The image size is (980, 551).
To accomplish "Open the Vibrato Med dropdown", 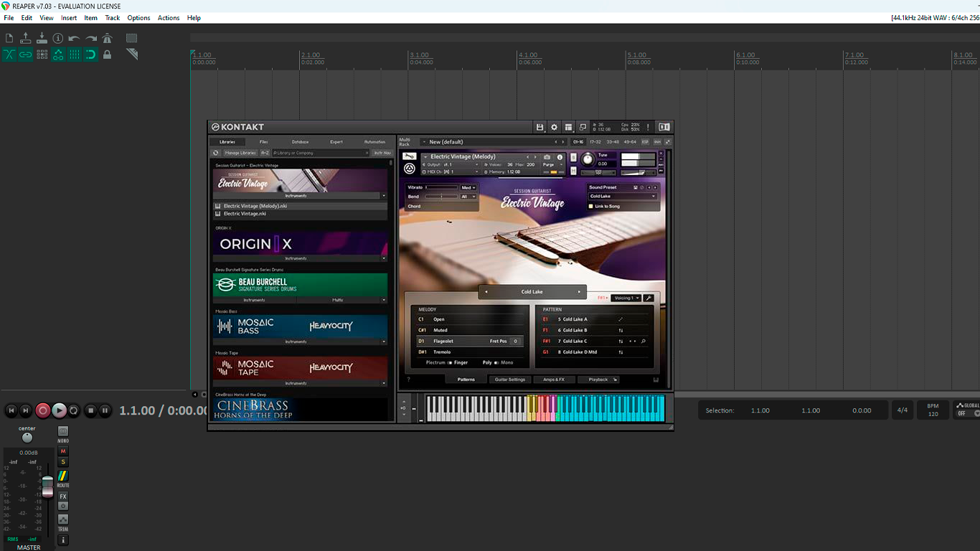I will [x=468, y=188].
